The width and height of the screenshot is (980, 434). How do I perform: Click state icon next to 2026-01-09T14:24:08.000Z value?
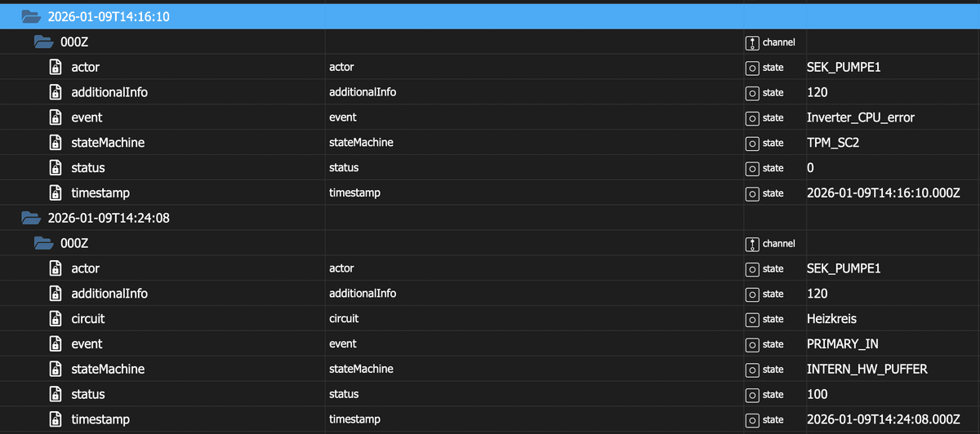pyautogui.click(x=751, y=420)
